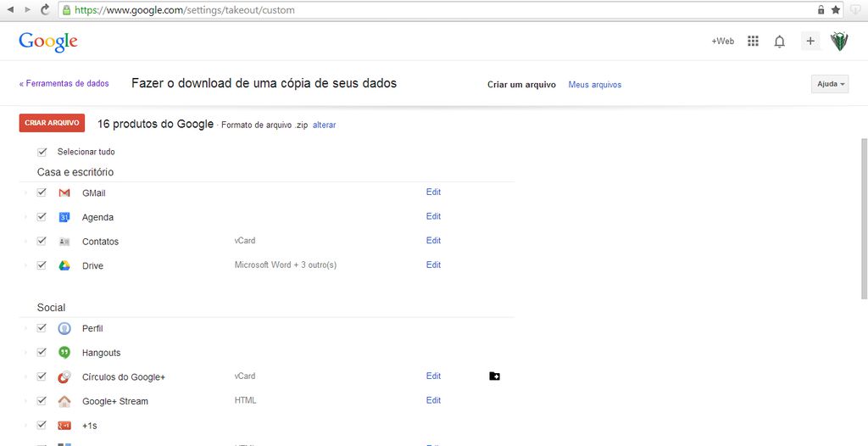Click the Agenda calendar icon
The height and width of the screenshot is (446, 868).
point(64,217)
